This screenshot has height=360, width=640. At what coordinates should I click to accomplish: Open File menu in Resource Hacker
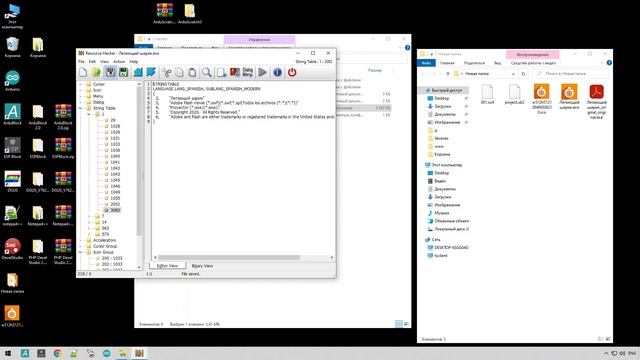pos(81,62)
